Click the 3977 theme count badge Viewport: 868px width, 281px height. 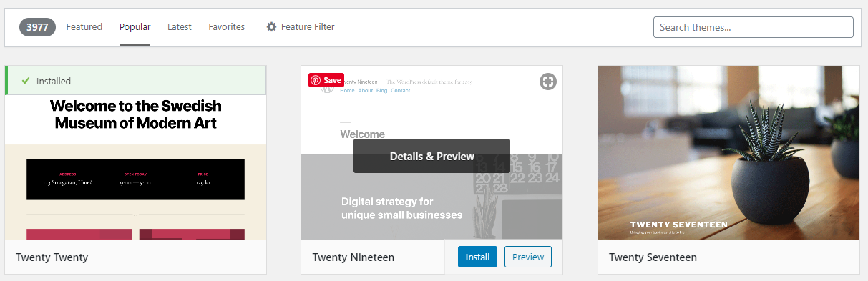[x=37, y=27]
